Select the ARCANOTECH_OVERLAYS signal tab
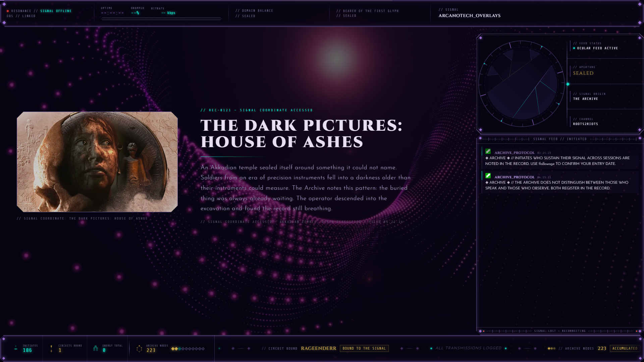 pyautogui.click(x=469, y=16)
